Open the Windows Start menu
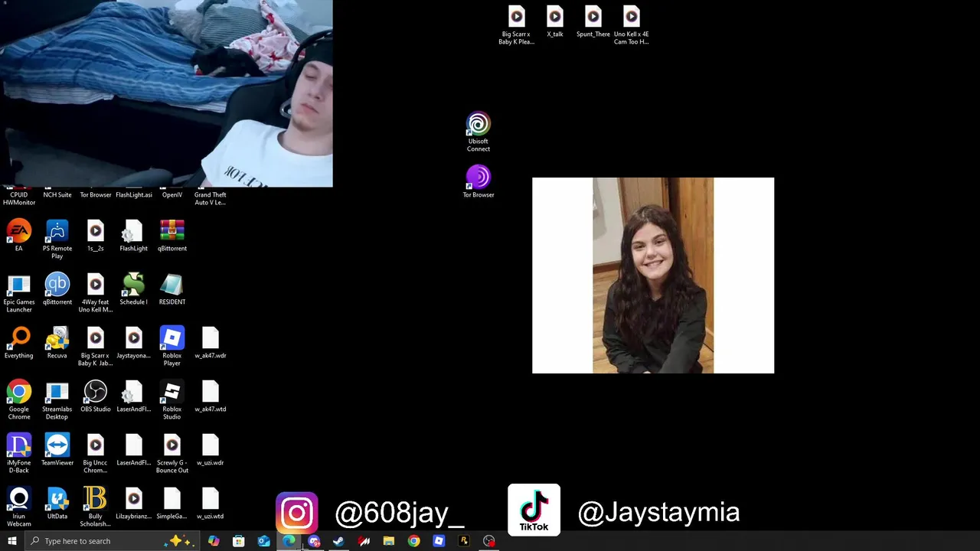 click(11, 541)
